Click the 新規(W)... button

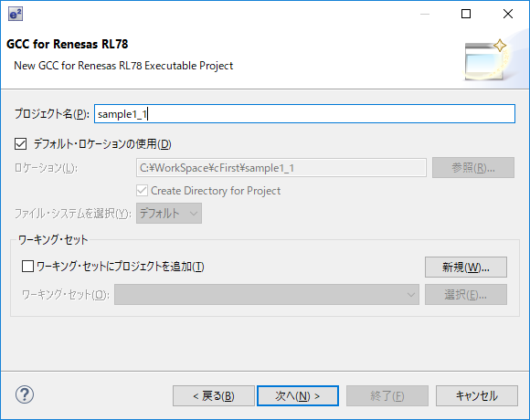(x=466, y=267)
